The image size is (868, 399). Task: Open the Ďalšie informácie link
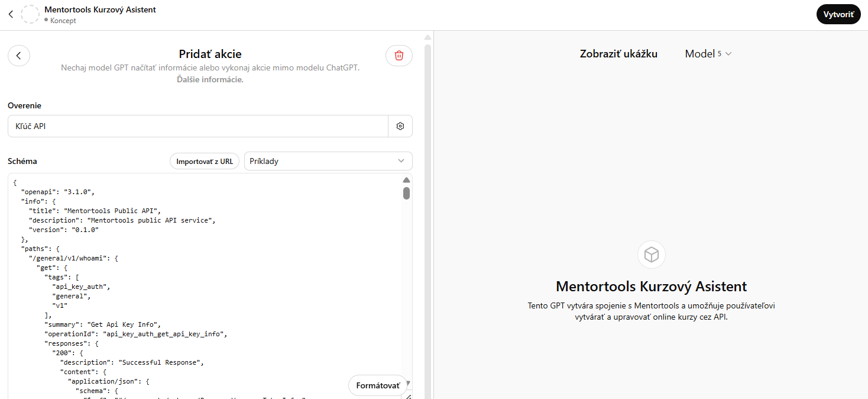pos(210,80)
